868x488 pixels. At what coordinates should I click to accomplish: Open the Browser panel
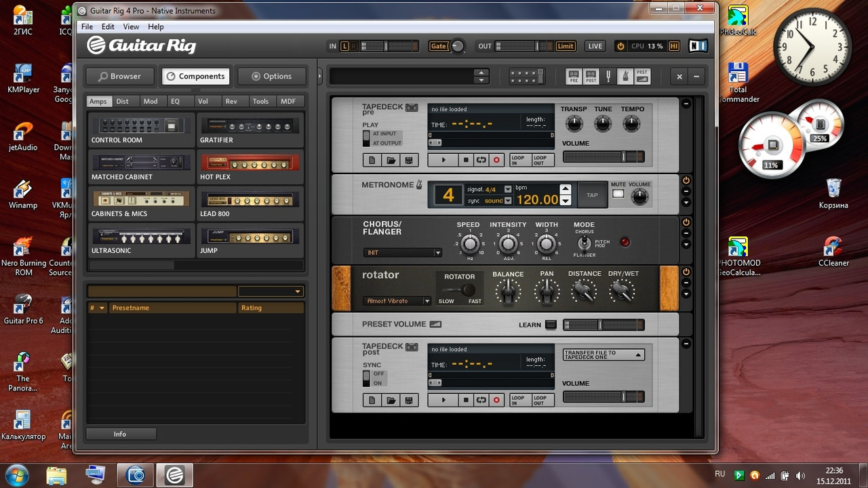[x=119, y=76]
